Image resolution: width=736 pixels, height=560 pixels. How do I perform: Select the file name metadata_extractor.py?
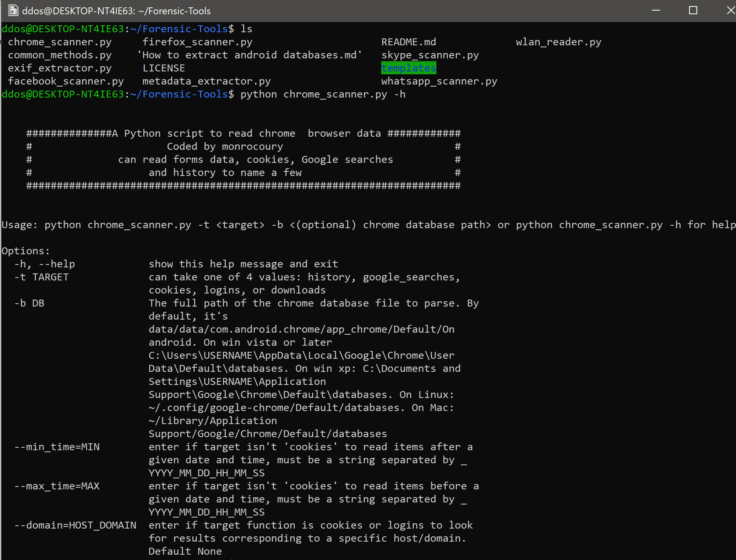[207, 81]
